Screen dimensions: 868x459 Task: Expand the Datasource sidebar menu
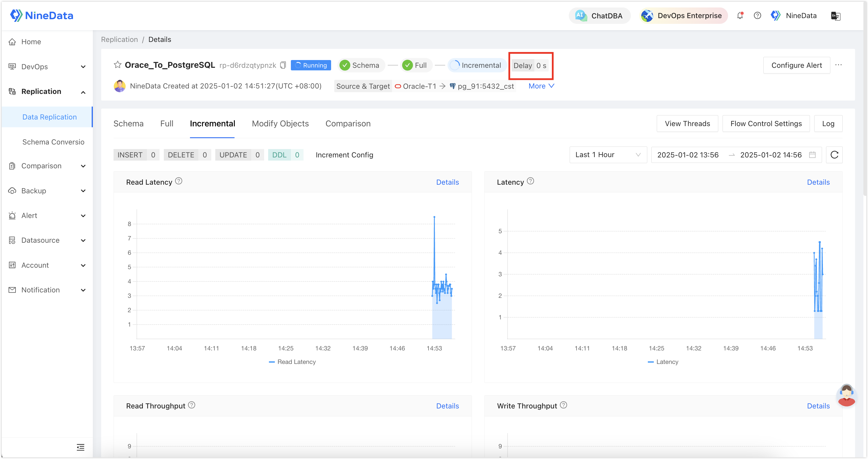click(x=47, y=240)
